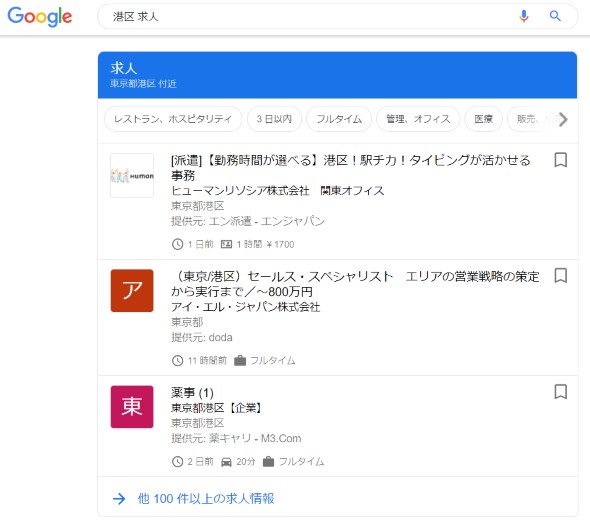Screen dimensions: 590x522
Task: Select the 3 日以内 filter chip
Action: (x=274, y=119)
